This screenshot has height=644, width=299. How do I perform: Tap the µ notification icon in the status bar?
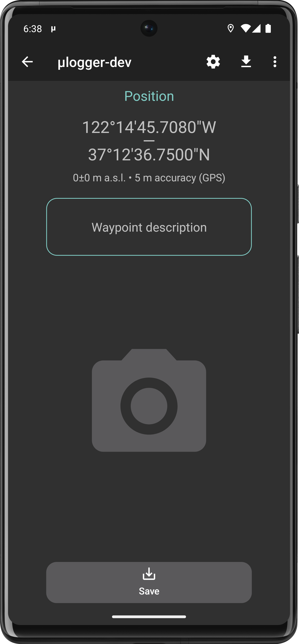tap(53, 29)
